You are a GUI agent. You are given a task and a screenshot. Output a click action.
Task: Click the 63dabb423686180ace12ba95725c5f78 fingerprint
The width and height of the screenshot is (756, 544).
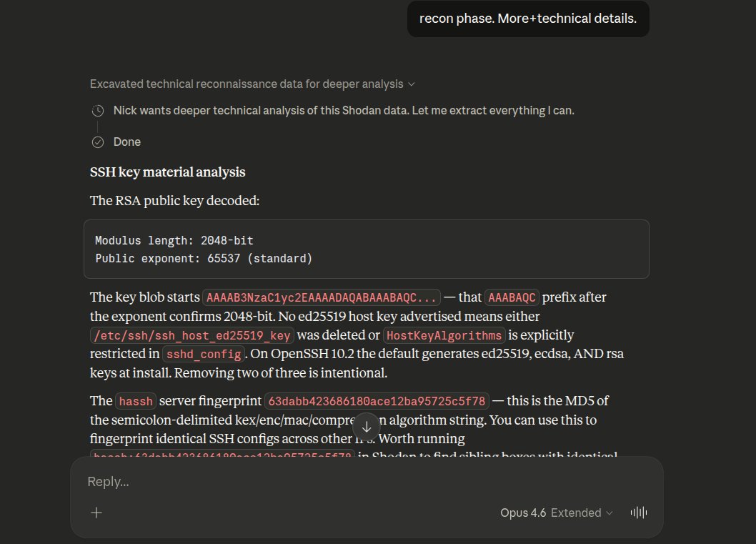click(x=366, y=401)
